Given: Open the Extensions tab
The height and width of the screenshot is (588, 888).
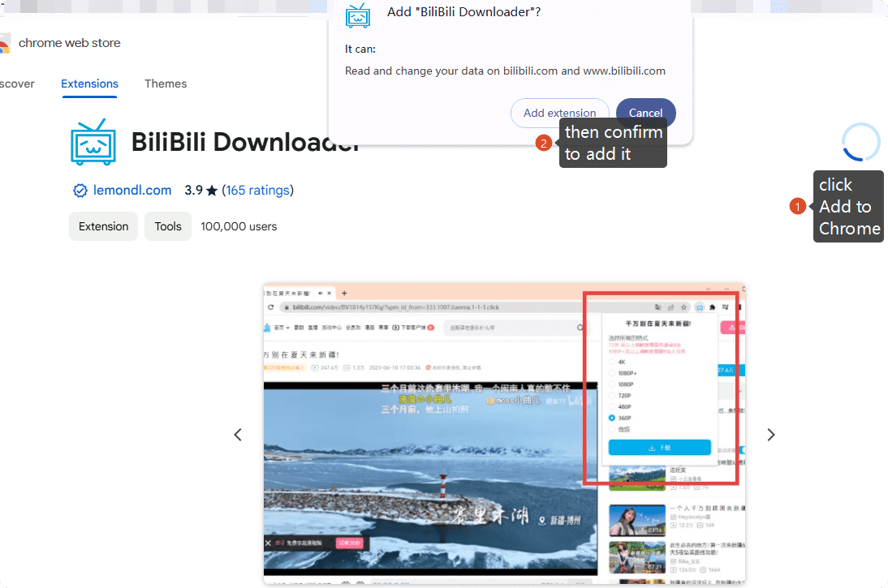Looking at the screenshot, I should pos(89,84).
